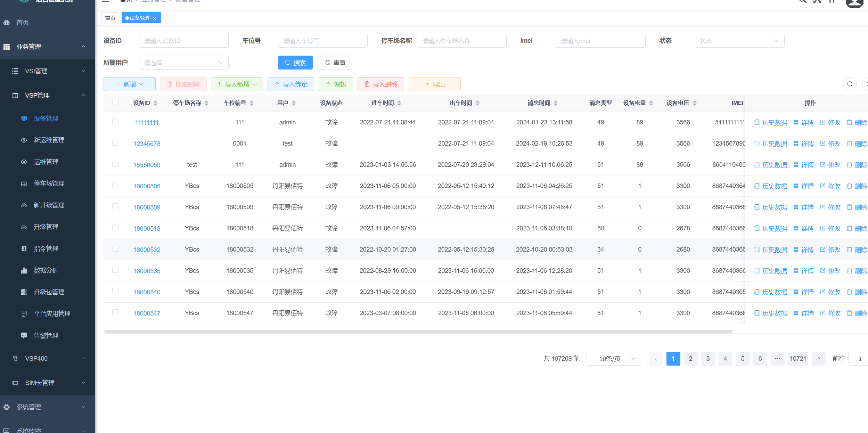Click the 调拨 button
Image resolution: width=868 pixels, height=433 pixels.
tap(336, 84)
